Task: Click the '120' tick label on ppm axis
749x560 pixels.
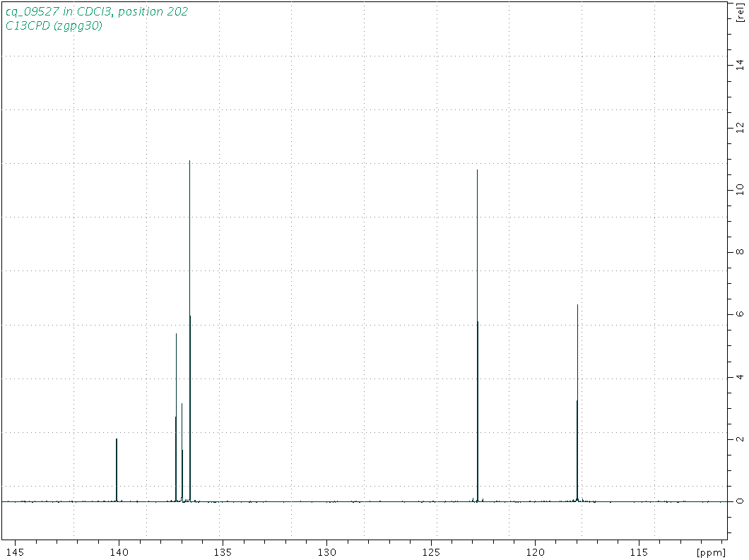Action: [536, 552]
